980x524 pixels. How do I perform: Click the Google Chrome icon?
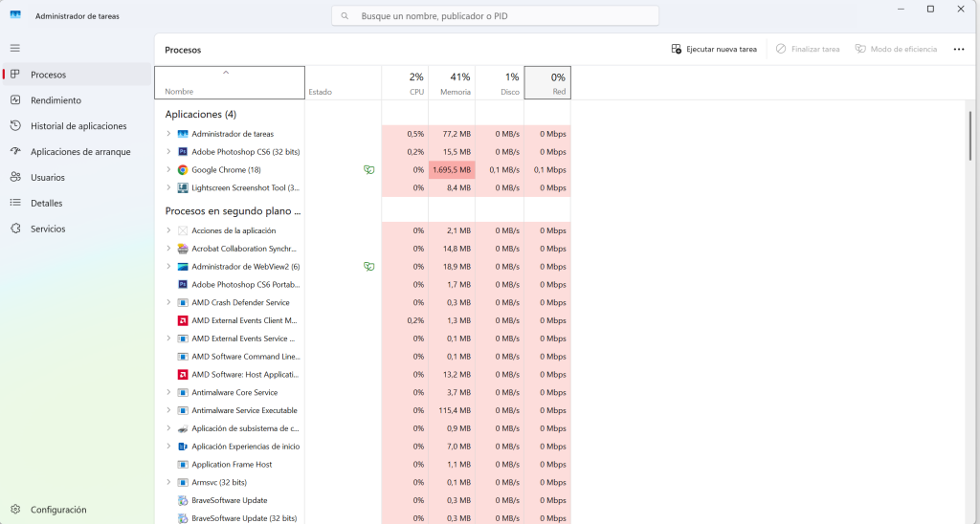click(183, 170)
